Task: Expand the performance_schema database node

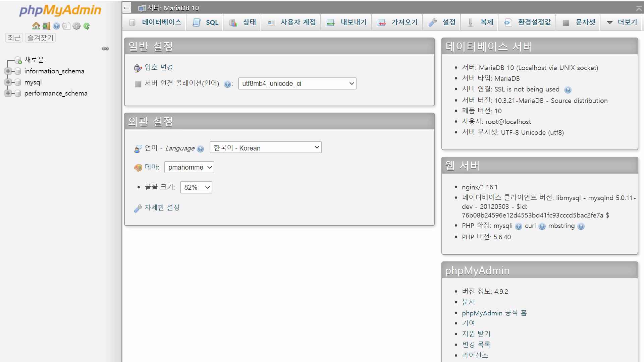Action: pyautogui.click(x=8, y=93)
